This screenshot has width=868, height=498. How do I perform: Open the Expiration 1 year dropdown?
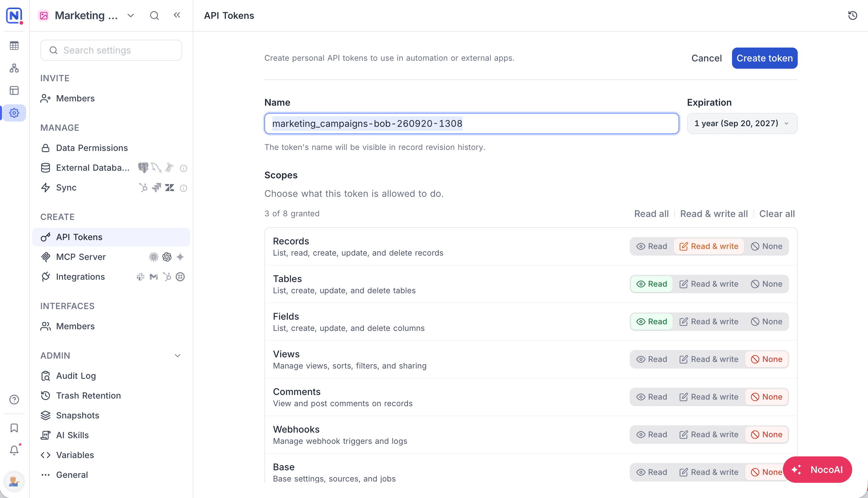point(742,124)
